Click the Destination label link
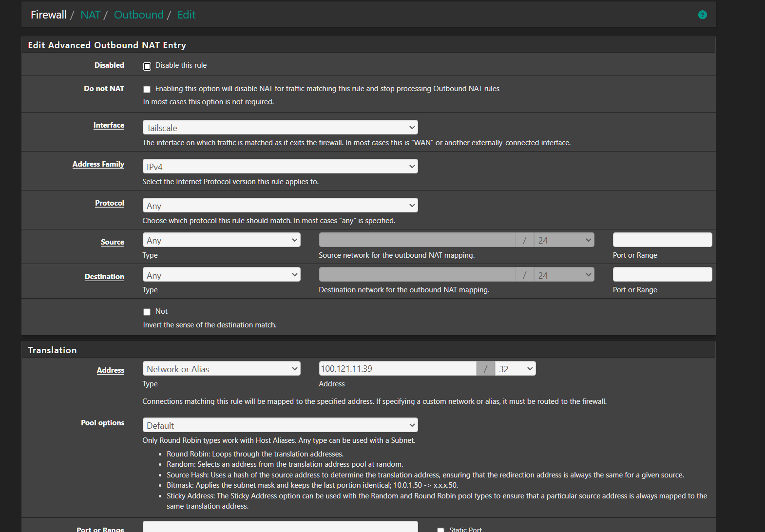 click(104, 277)
